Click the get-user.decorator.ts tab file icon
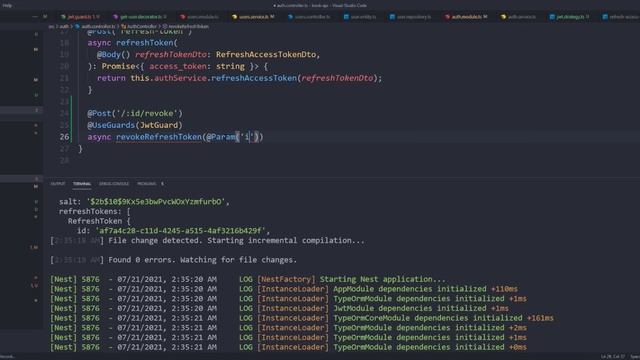The image size is (640, 360). [x=116, y=17]
